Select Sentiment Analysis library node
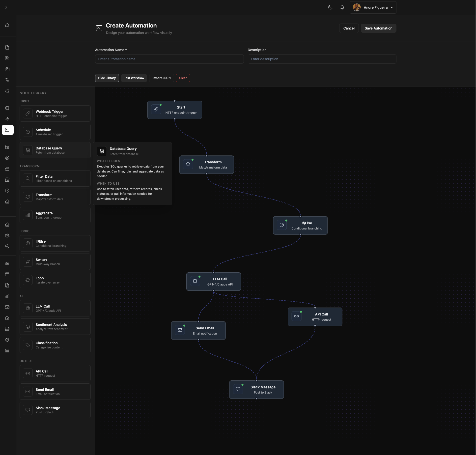The image size is (476, 455). coord(55,327)
